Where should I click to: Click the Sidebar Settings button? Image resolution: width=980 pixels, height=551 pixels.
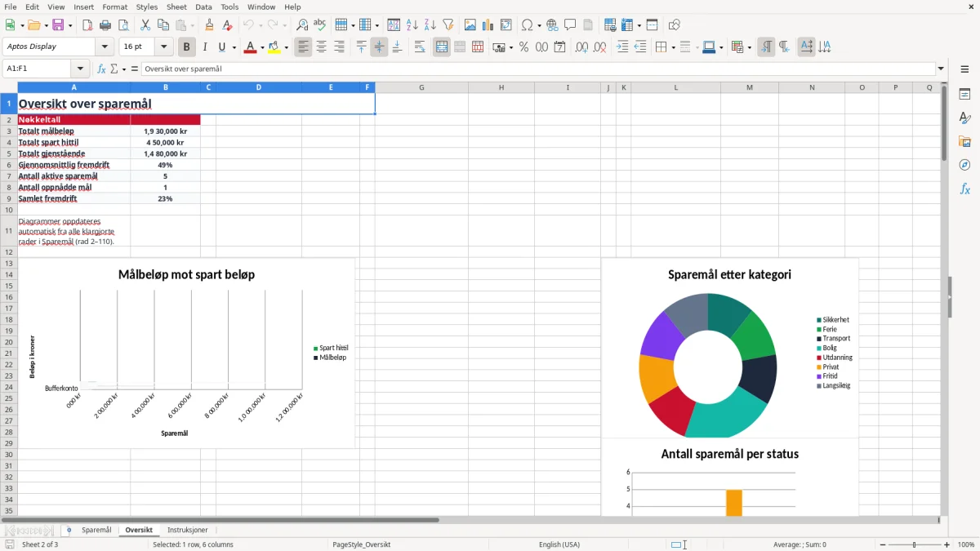[x=964, y=69]
